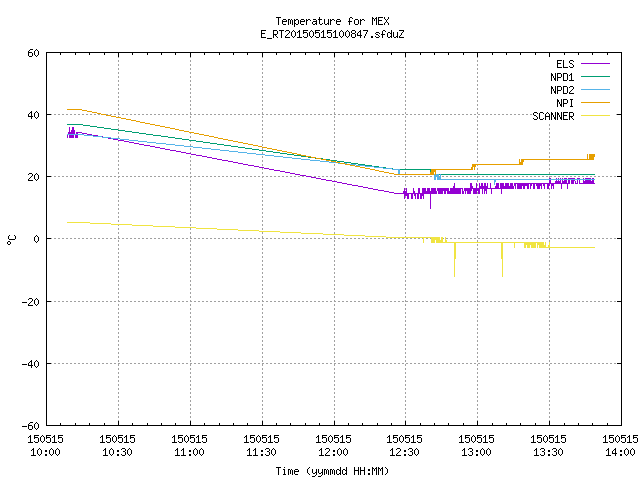Select the ELS legend label

pyautogui.click(x=565, y=64)
